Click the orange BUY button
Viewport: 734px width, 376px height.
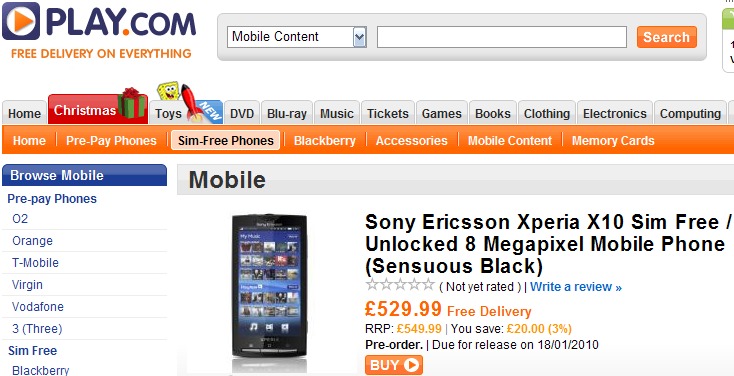pos(394,365)
